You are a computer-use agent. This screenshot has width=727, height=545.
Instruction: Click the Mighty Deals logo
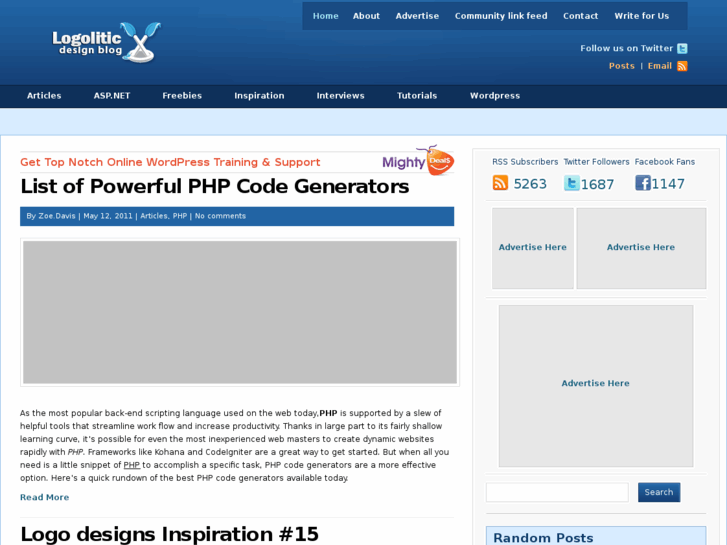418,160
